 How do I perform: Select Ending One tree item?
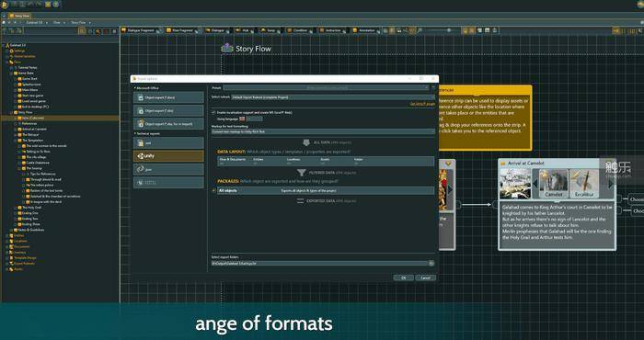pos(30,213)
